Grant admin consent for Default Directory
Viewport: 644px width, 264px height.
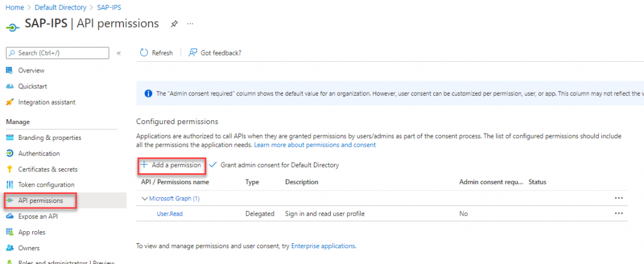274,165
